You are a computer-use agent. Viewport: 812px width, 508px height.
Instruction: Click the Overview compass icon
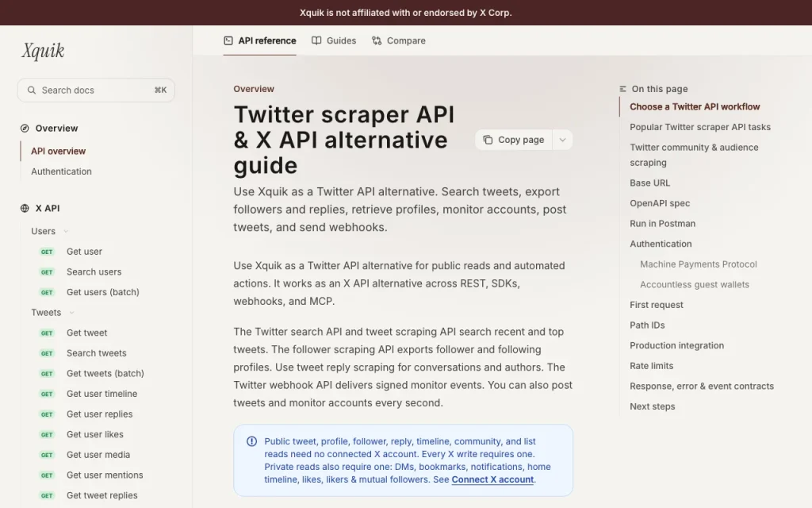[x=25, y=129]
